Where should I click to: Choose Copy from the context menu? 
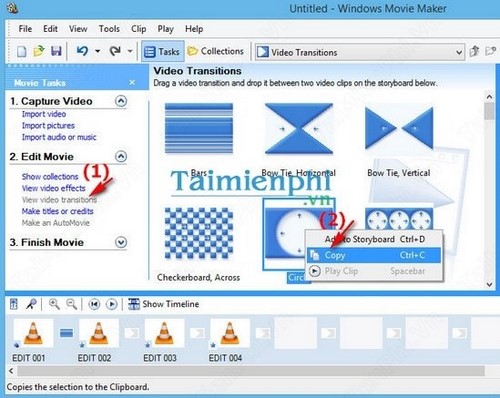373,255
